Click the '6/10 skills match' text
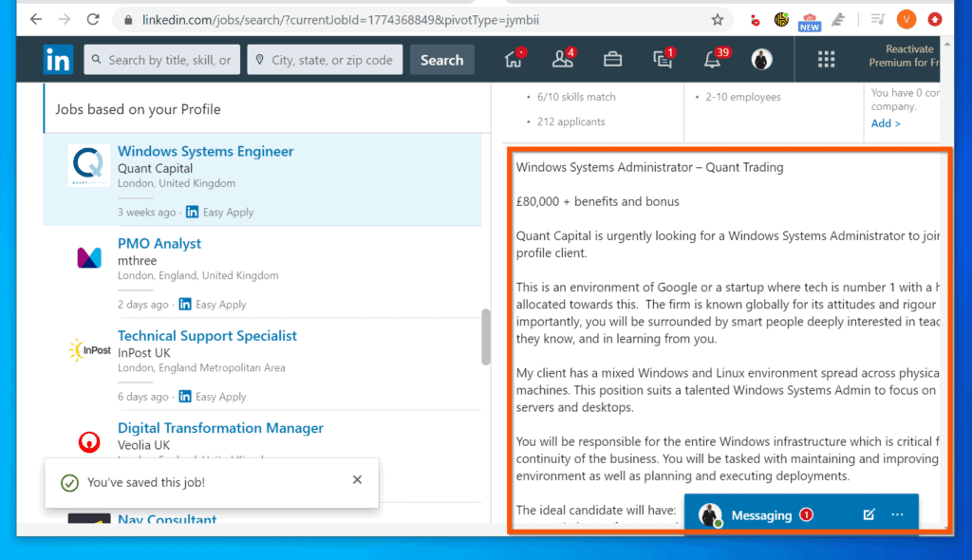 tap(576, 98)
